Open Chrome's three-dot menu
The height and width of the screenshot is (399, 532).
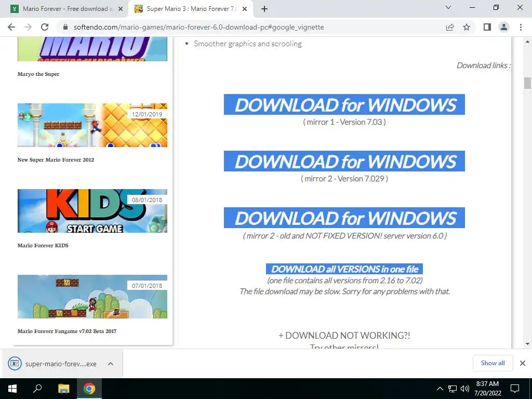(x=521, y=27)
